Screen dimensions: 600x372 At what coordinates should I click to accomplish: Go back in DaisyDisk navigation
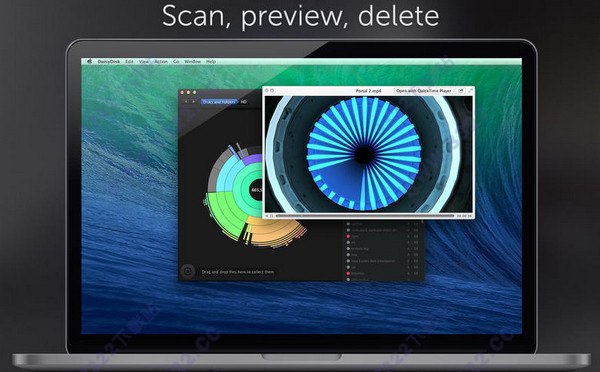[186, 102]
